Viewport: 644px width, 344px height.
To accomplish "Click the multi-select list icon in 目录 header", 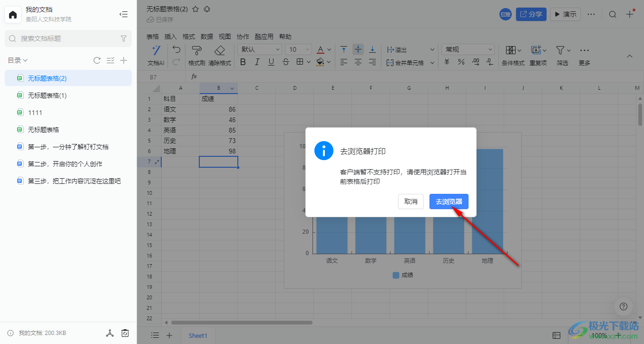I will pyautogui.click(x=110, y=60).
